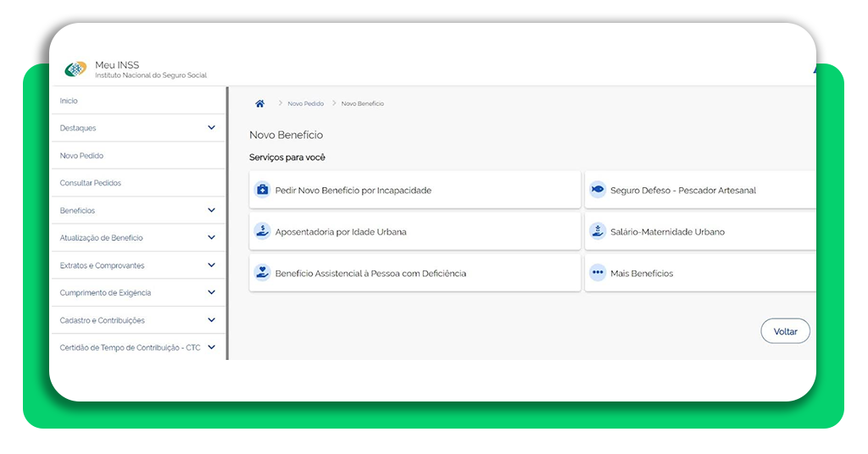
Task: Click the Salário-Maternidade Urbano icon
Action: 598,231
